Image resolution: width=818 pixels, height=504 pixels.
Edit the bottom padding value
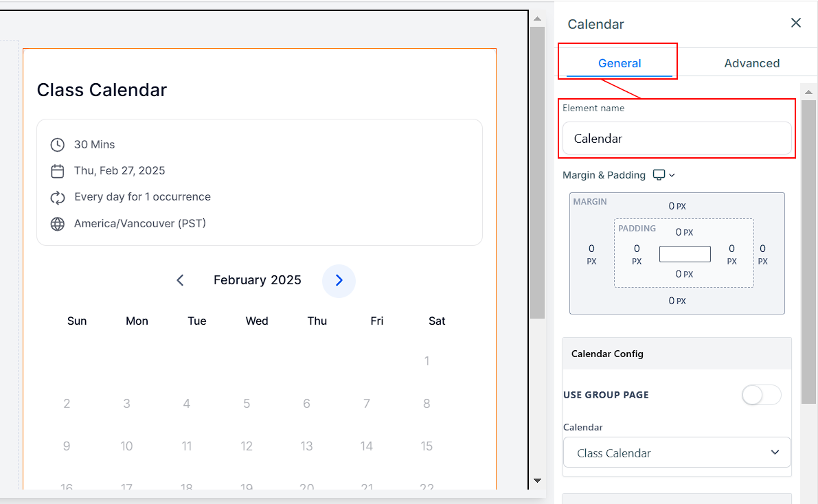point(680,274)
